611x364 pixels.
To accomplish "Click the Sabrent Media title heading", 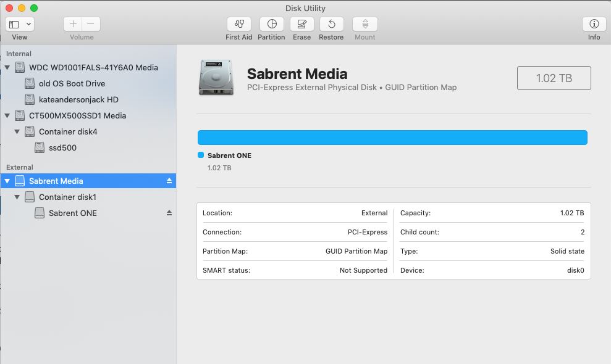I will coord(297,73).
